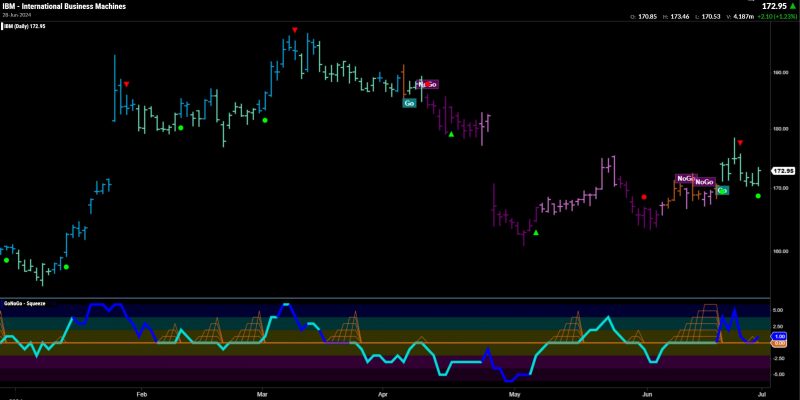Click the 'May' time axis label
This screenshot has width=800, height=400.
click(x=514, y=394)
